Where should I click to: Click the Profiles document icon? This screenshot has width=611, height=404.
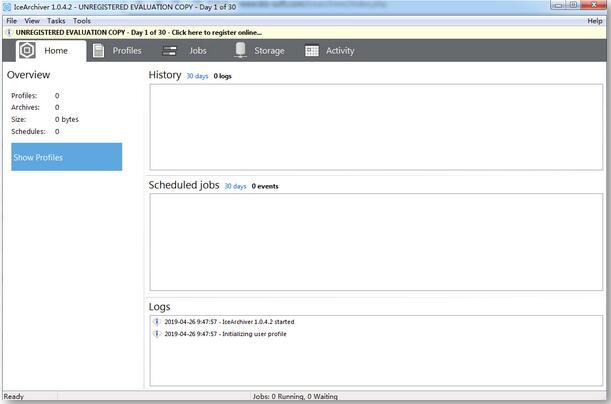click(99, 51)
